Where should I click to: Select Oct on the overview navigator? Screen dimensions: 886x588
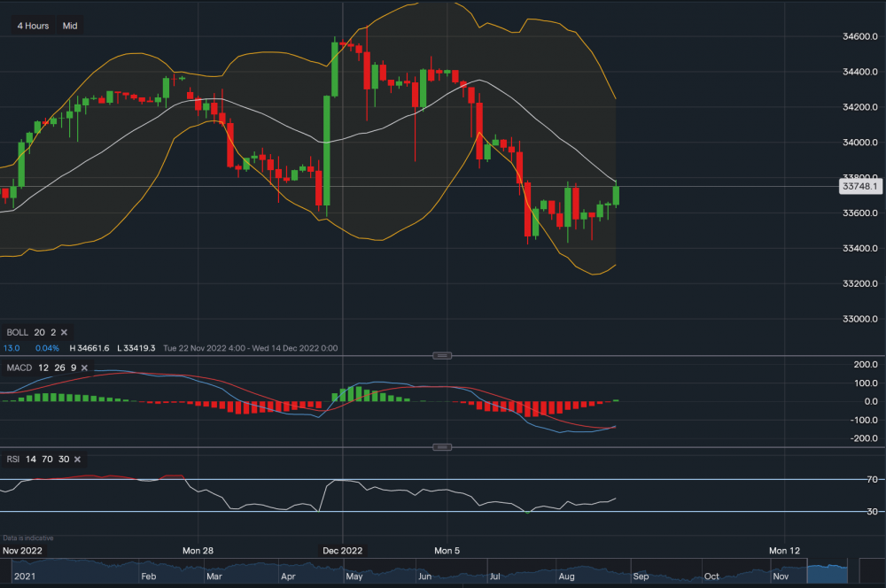711,576
